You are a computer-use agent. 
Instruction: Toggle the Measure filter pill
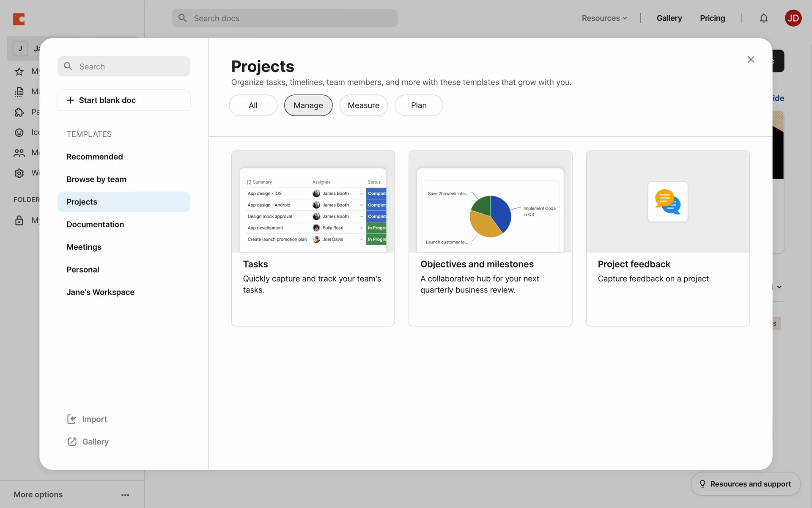(363, 105)
